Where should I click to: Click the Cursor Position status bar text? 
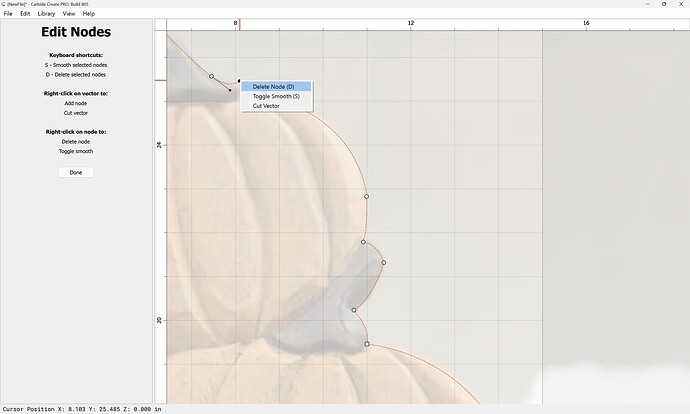(x=82, y=409)
